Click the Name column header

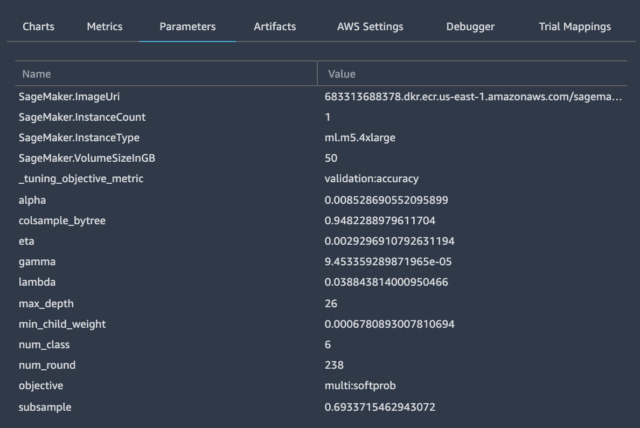[x=37, y=74]
